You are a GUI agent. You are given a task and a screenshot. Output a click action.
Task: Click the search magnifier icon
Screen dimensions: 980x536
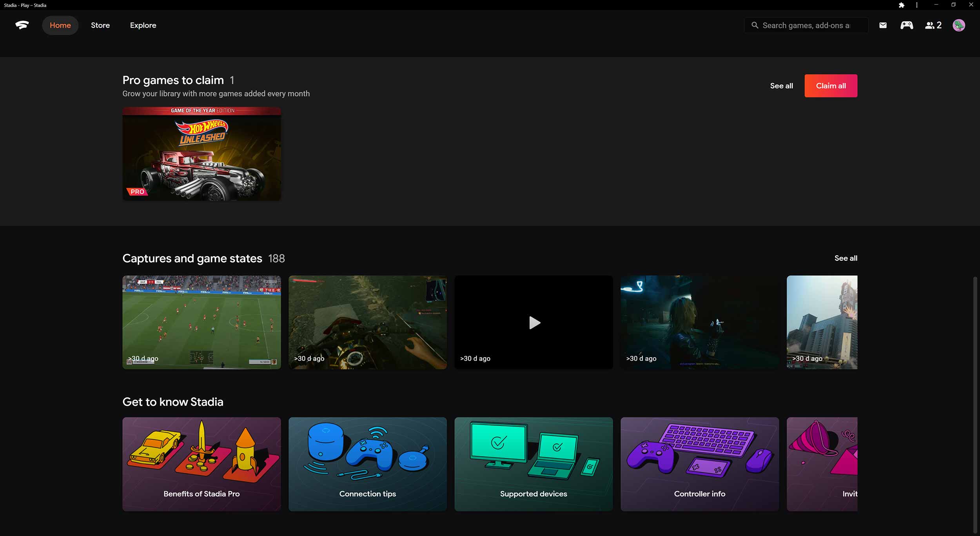coord(755,25)
